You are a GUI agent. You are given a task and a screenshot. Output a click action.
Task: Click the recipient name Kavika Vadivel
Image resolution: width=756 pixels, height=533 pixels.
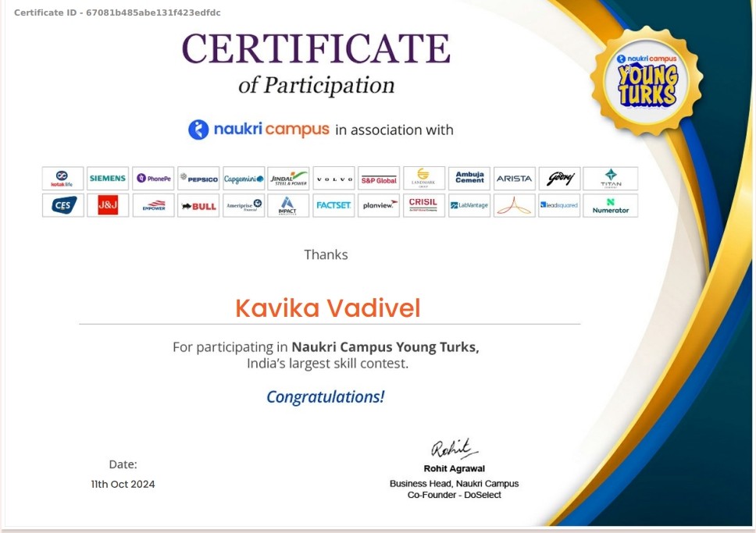328,308
